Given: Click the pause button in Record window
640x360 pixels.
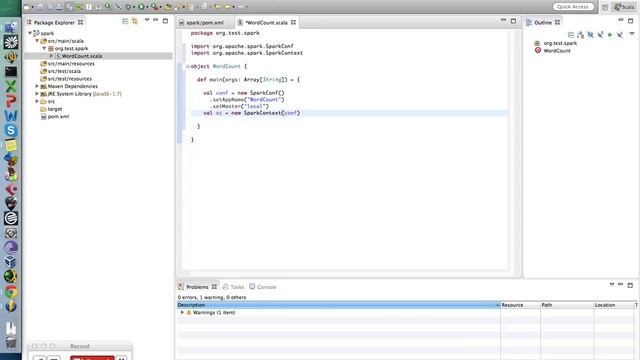Looking at the screenshot, I should [121, 358].
